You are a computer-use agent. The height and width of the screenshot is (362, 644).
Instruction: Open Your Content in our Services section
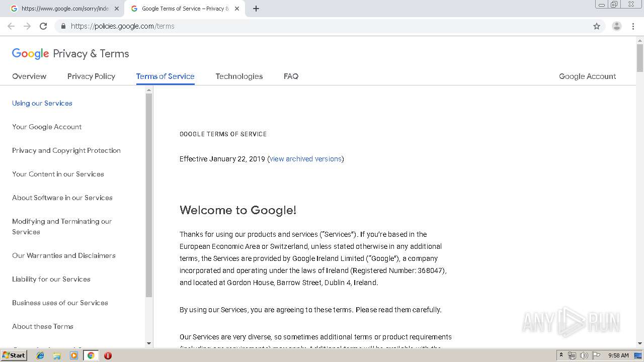(x=58, y=174)
